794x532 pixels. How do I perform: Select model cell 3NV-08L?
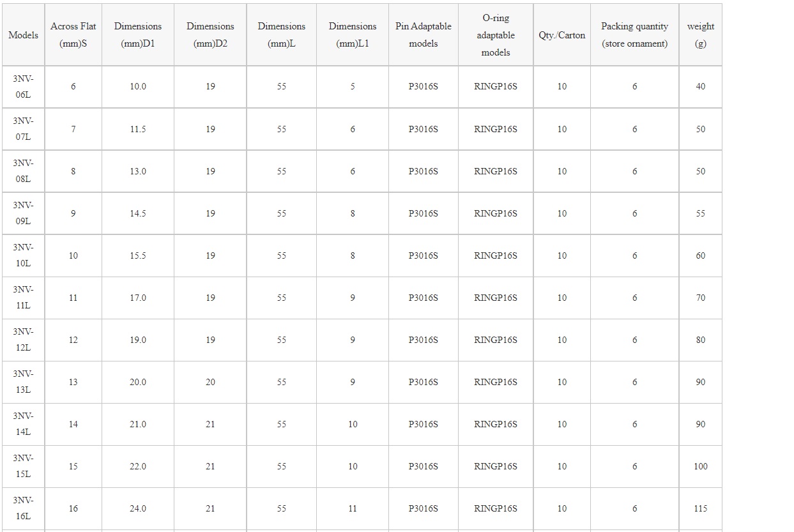tap(23, 171)
